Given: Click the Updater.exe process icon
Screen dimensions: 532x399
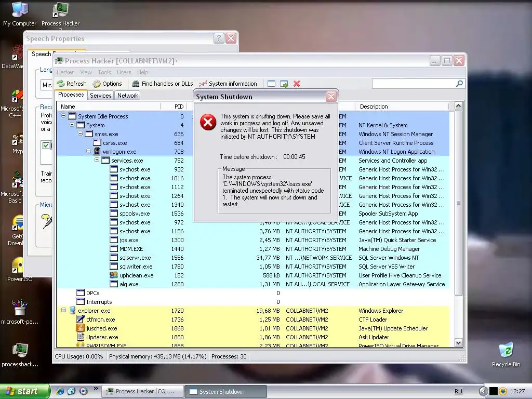Looking at the screenshot, I should click(81, 337).
